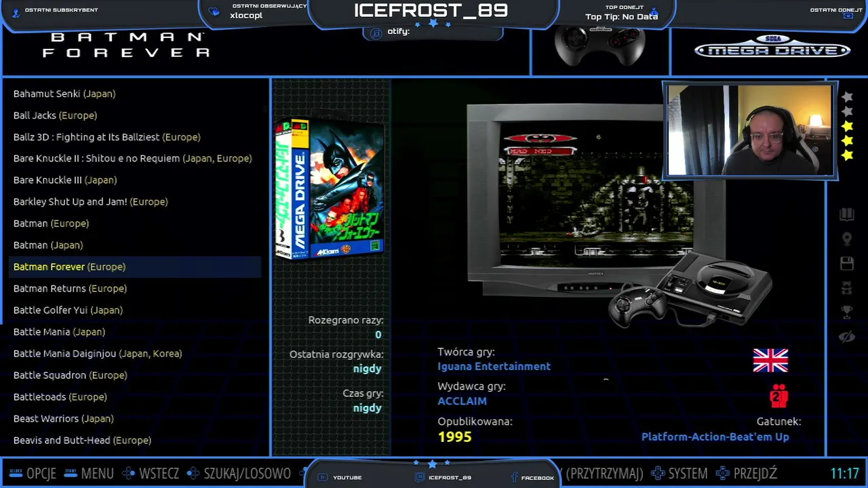Click the last donate icon top right
Image resolution: width=868 pixels, height=488 pixels.
[848, 16]
